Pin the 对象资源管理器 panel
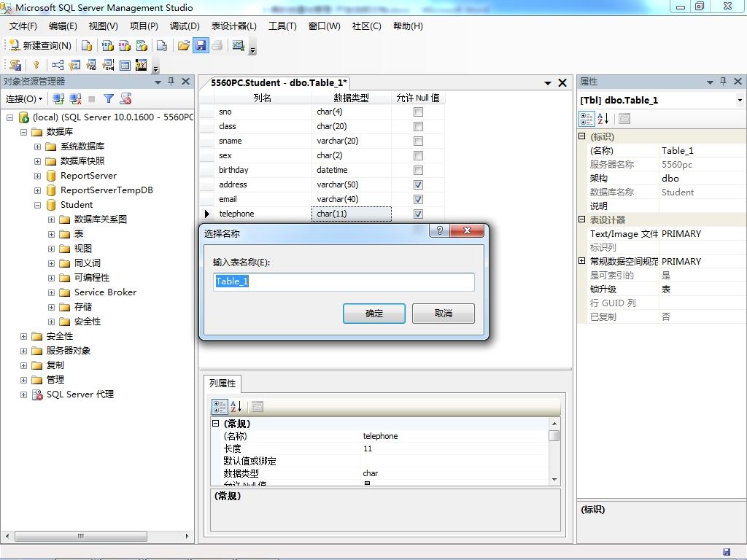747x560 pixels. 171,82
